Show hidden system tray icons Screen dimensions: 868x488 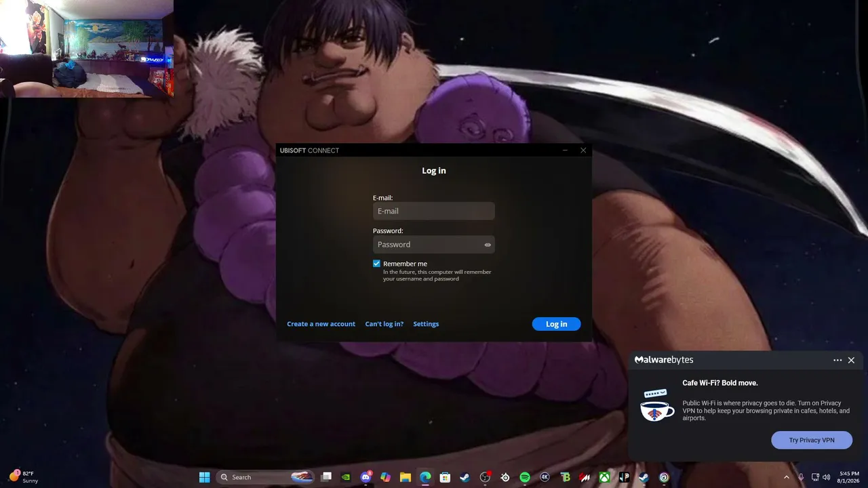(x=787, y=477)
